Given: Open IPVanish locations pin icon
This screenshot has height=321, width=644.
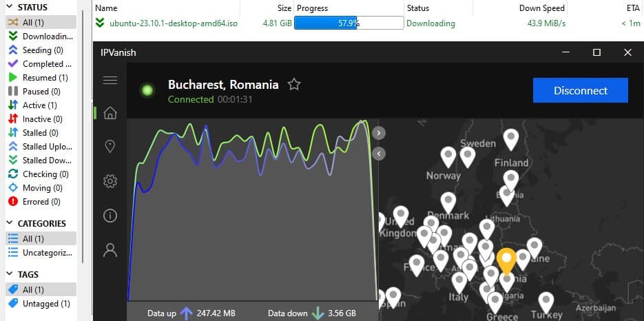Looking at the screenshot, I should 110,146.
